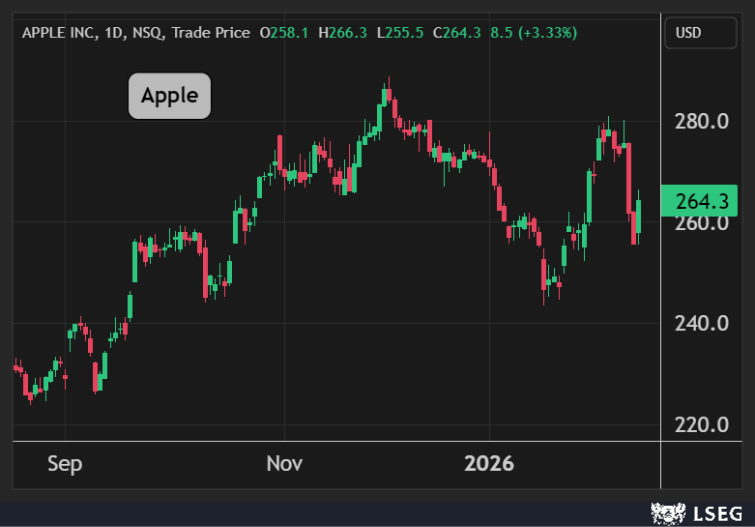Image resolution: width=755 pixels, height=527 pixels.
Task: Click the Nov label on time axis
Action: (x=284, y=464)
